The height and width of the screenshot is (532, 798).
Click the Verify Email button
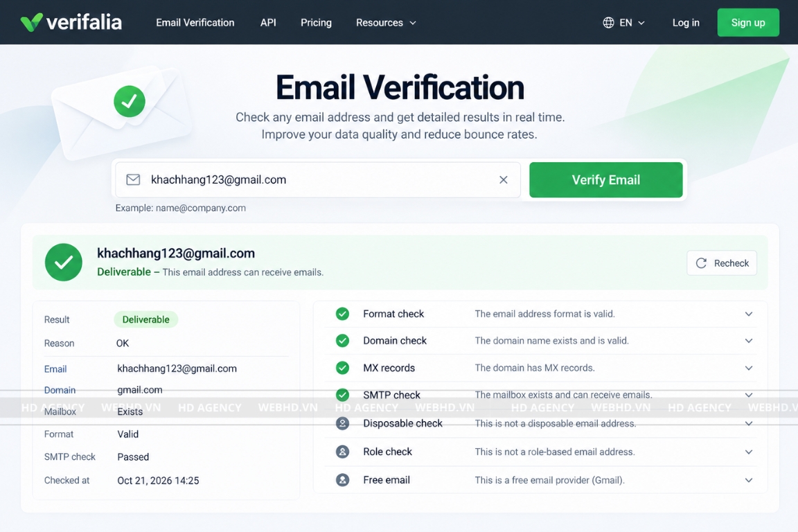pos(605,179)
